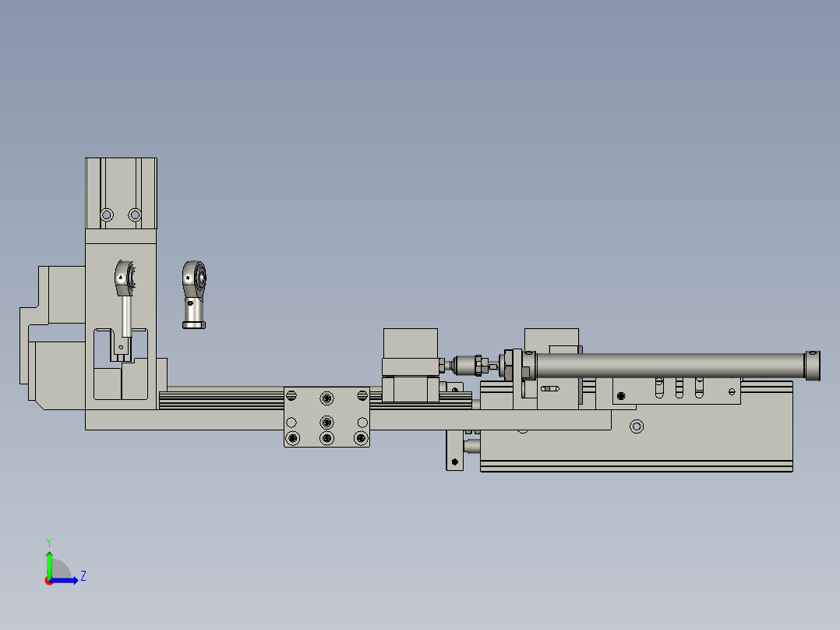
Task: Select the cylinder end cap at far right
Action: [x=813, y=366]
